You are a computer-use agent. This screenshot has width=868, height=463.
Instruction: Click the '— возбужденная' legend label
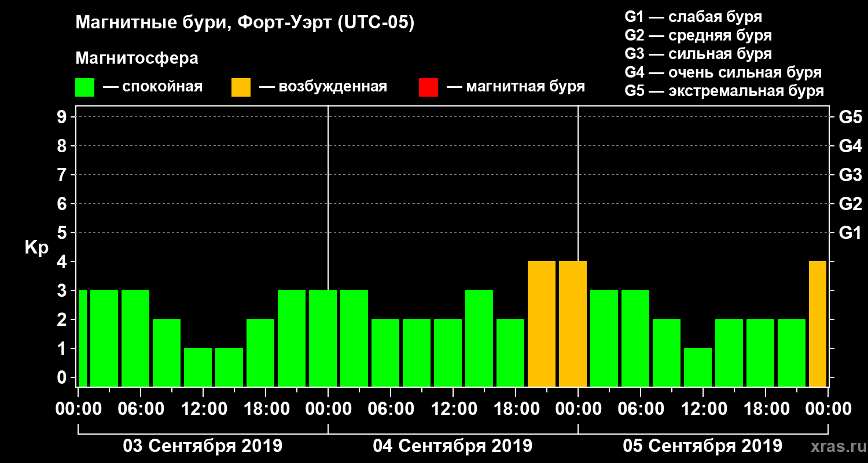[323, 87]
